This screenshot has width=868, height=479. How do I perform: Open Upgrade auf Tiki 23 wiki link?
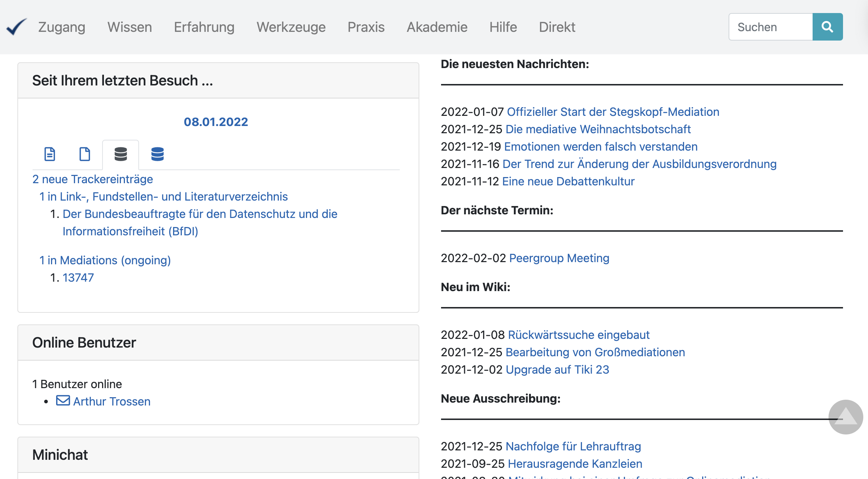[x=557, y=370]
